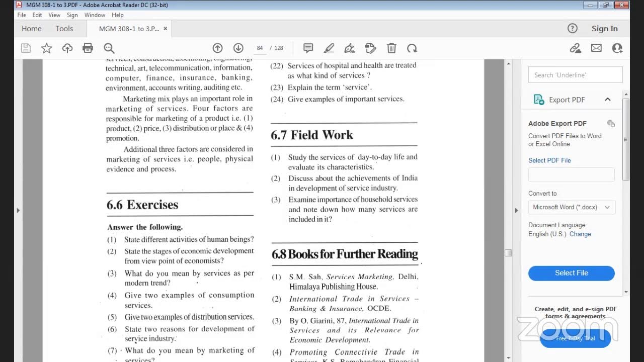Open the View menu
Screen dimensions: 644x362
tap(54, 15)
